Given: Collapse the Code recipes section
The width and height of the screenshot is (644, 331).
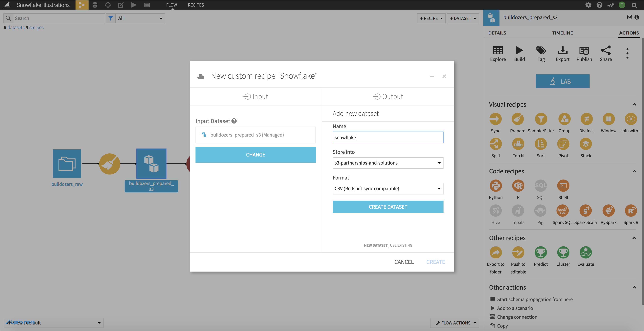Looking at the screenshot, I should click(x=634, y=171).
